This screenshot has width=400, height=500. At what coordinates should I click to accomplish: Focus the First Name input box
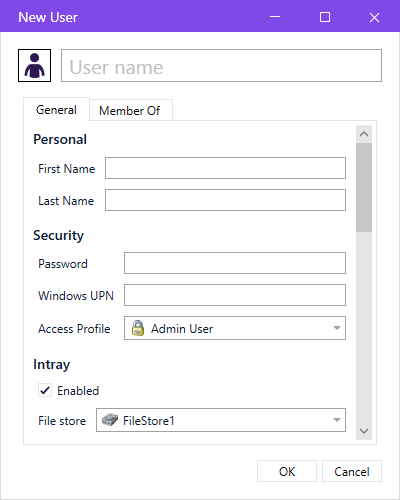[x=225, y=168]
